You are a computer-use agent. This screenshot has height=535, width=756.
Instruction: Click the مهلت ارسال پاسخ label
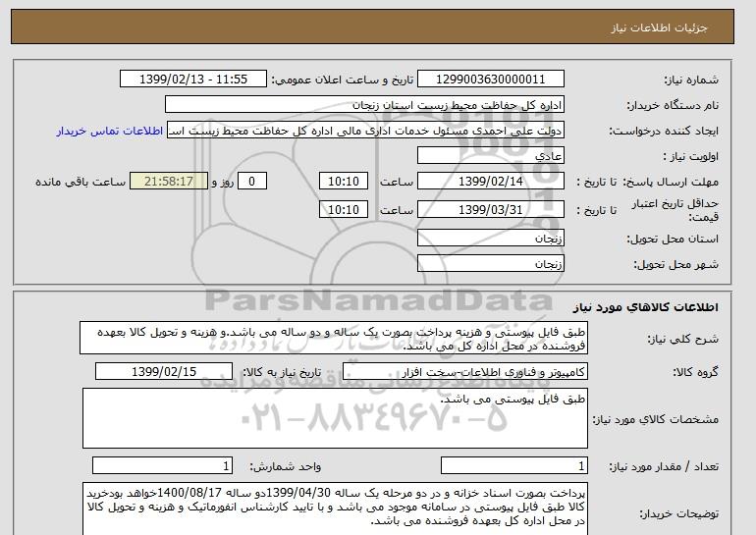[x=671, y=182]
